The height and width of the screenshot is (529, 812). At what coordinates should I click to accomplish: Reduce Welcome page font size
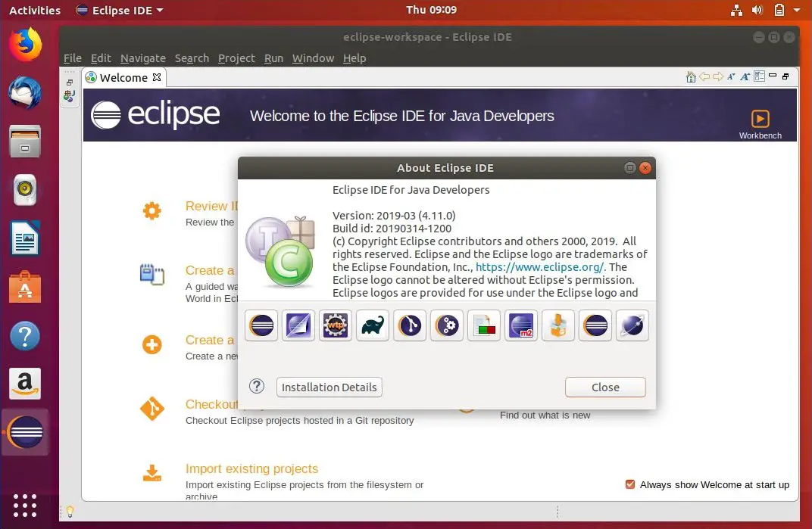pos(731,76)
